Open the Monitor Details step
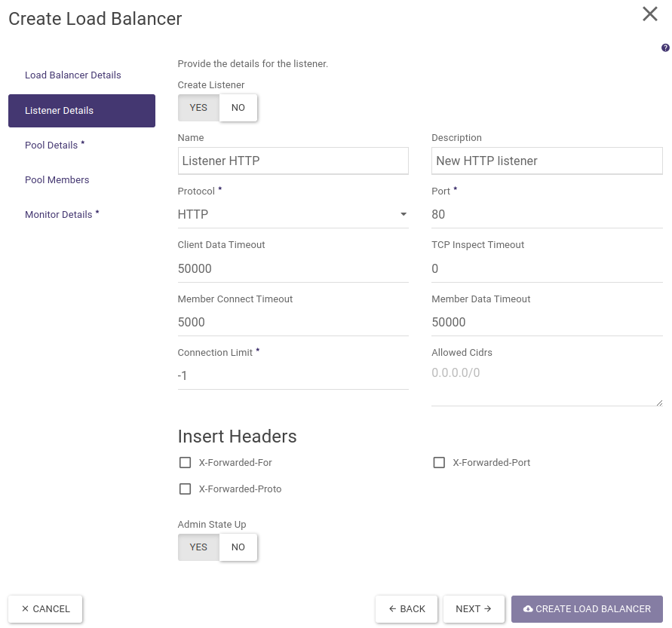Image resolution: width=672 pixels, height=628 pixels. point(59,215)
